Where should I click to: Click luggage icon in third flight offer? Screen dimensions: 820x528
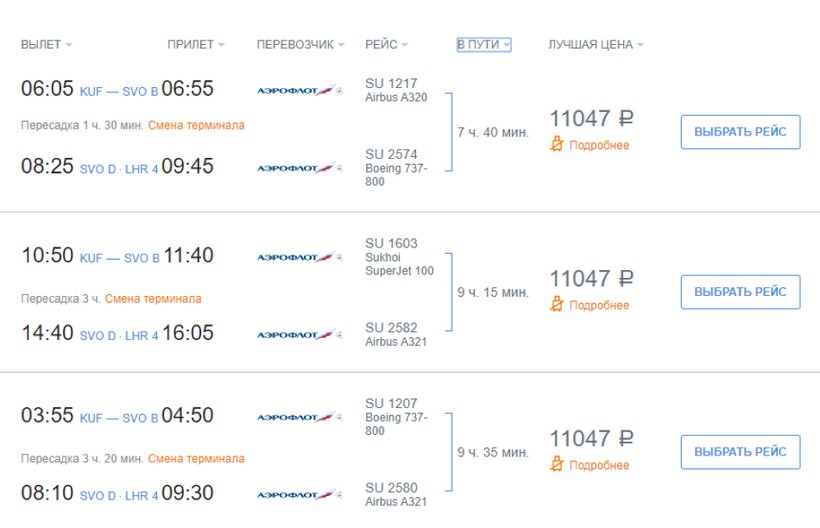coord(558,465)
